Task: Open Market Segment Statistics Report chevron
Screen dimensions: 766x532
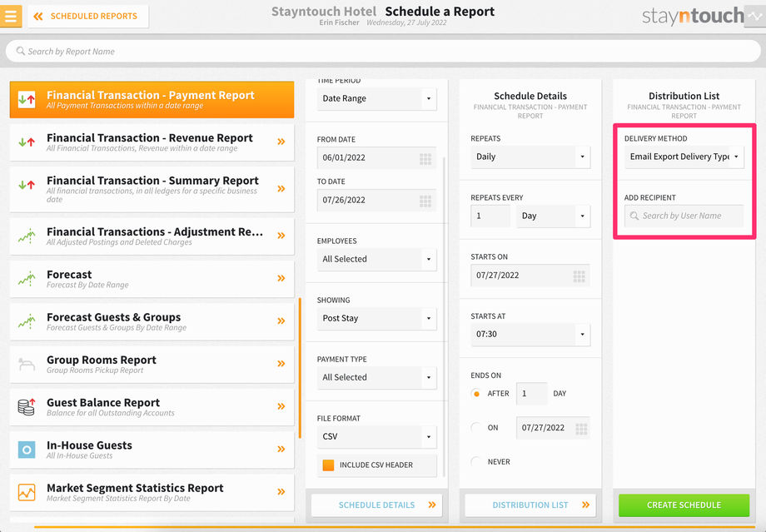Action: coord(281,491)
